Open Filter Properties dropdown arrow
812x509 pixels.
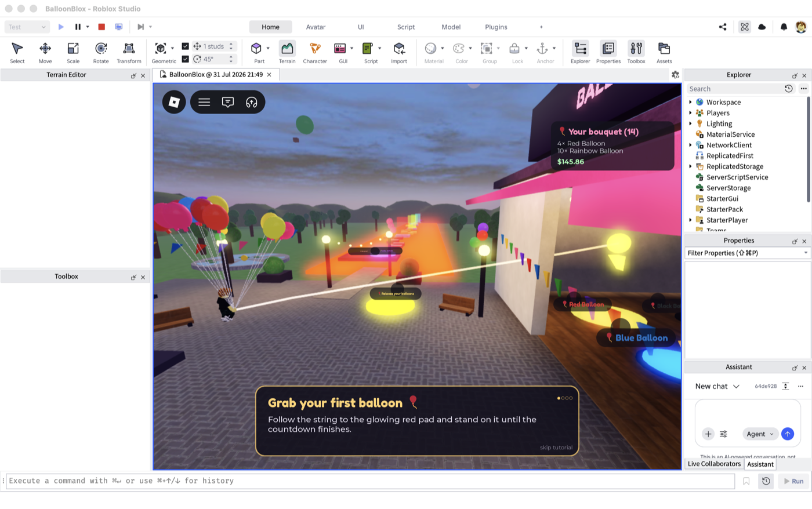coord(806,253)
